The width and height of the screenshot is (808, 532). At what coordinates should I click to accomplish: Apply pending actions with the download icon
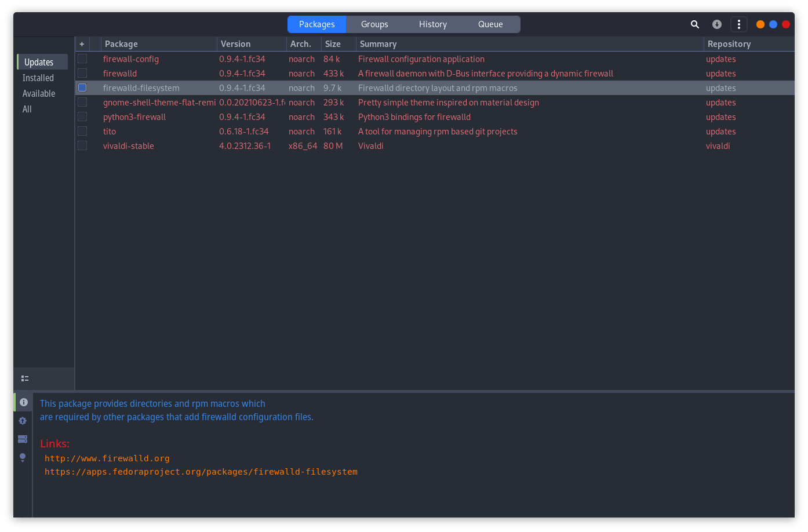(717, 24)
